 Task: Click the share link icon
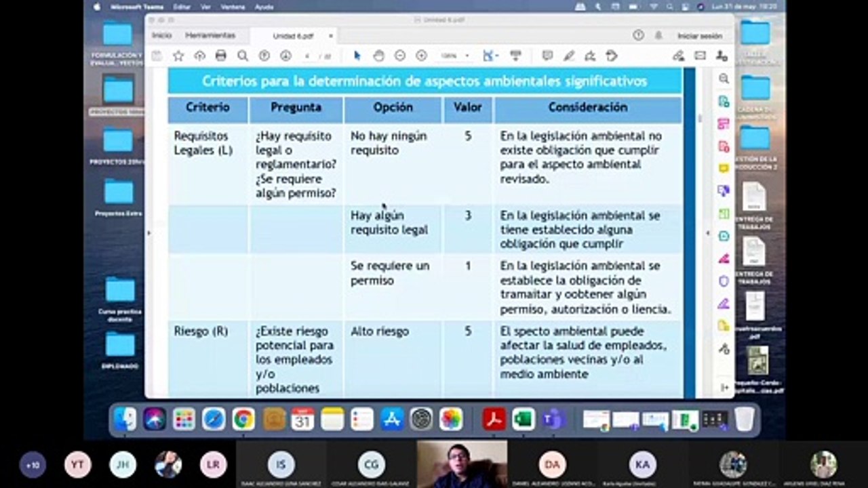[x=678, y=56]
